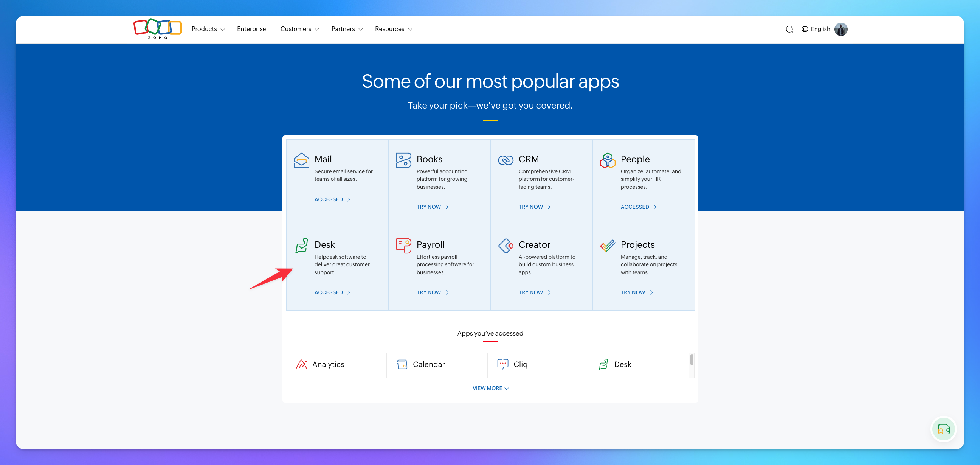Open the Partners menu
Image resolution: width=980 pixels, height=465 pixels.
347,29
